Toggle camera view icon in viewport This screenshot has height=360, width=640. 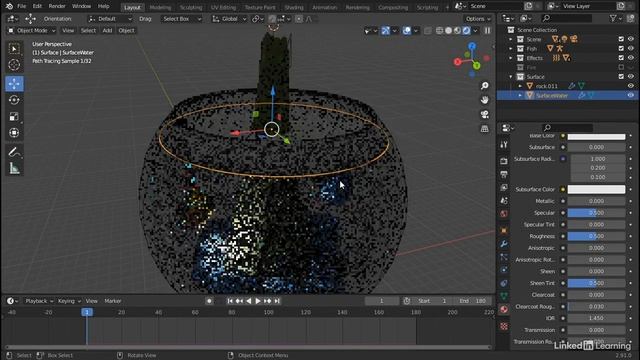tap(484, 114)
